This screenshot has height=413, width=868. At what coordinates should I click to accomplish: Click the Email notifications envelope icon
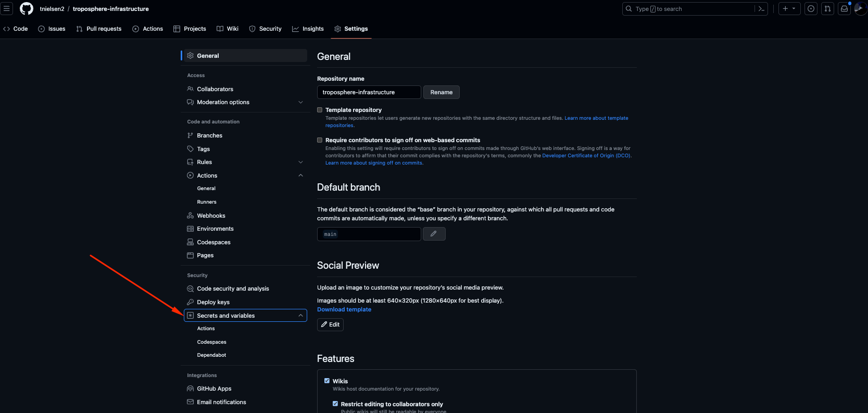point(190,402)
